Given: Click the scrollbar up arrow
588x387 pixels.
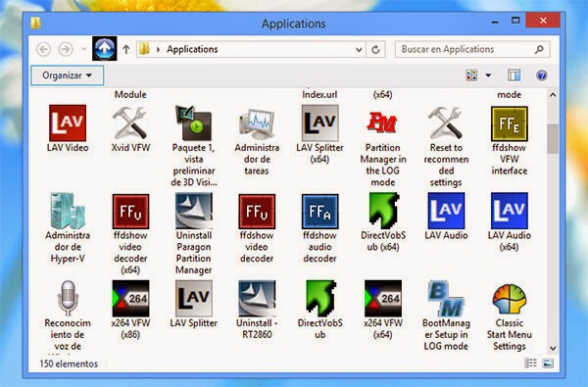Looking at the screenshot, I should coord(553,95).
